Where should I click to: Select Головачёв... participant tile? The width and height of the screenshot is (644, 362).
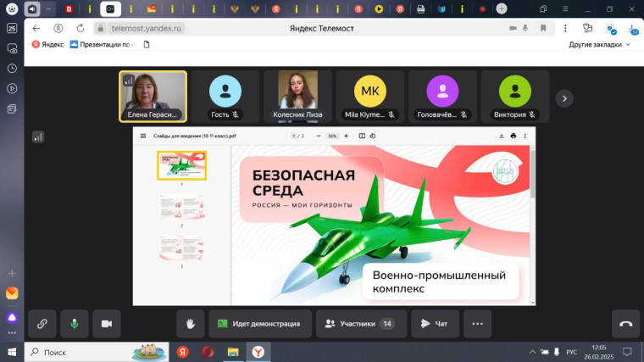point(442,97)
